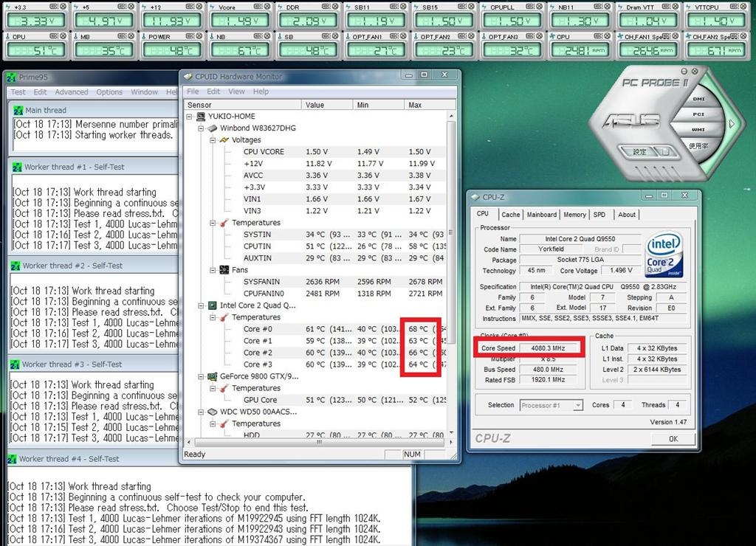
Task: Collapse the Winbond W83627DHG node
Action: click(201, 128)
